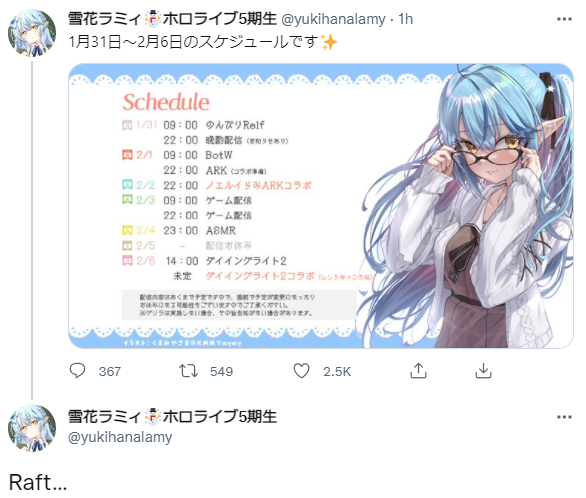
Task: Open the top tweet's profile avatar
Action: [32, 33]
